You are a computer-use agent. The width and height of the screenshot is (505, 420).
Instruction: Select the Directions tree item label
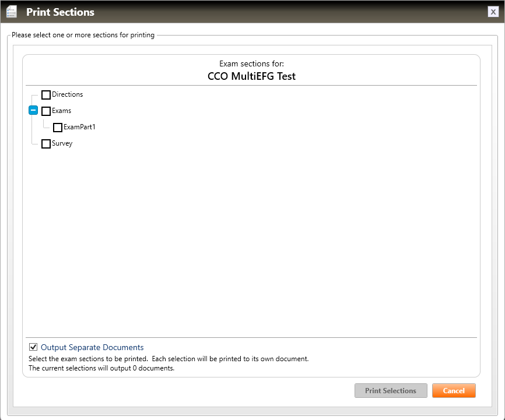pos(68,94)
